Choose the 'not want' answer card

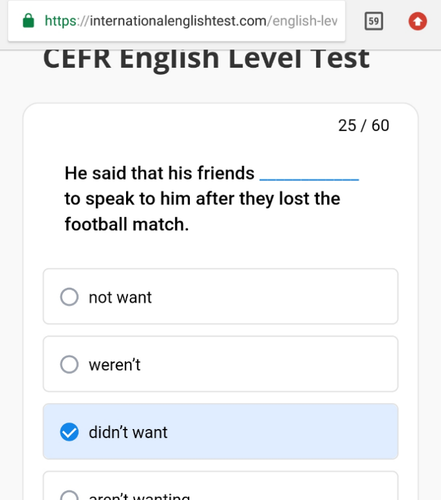pyautogui.click(x=221, y=296)
